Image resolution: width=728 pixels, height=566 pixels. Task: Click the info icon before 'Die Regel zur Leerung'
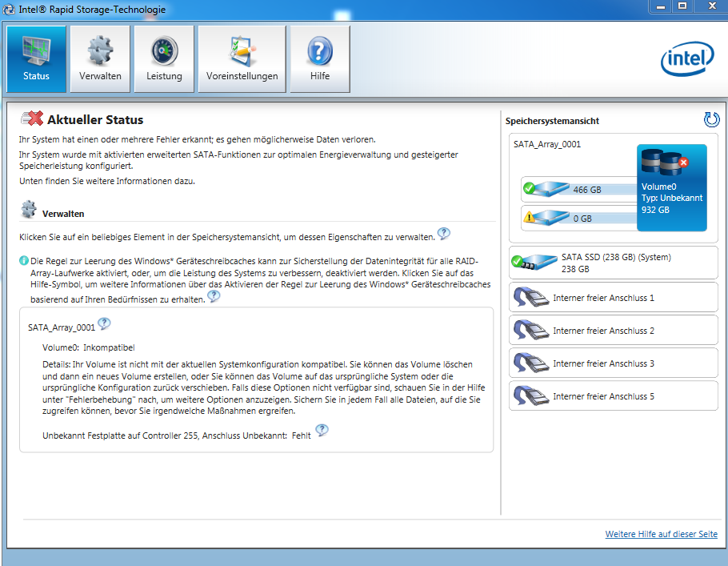pos(24,261)
